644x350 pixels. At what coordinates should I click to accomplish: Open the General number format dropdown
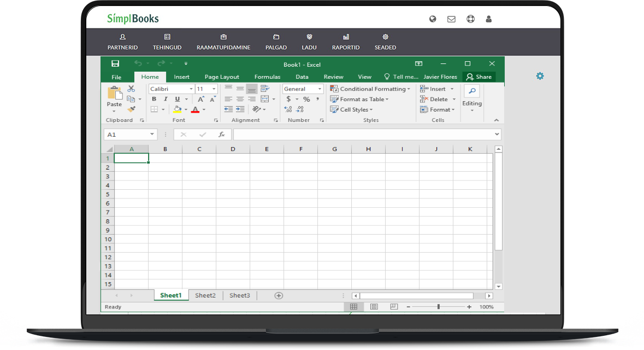coord(320,89)
